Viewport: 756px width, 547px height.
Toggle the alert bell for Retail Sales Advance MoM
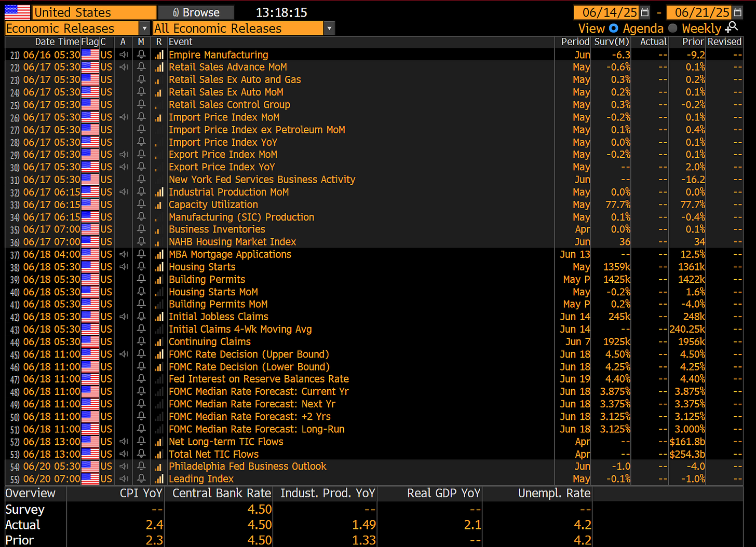(141, 67)
